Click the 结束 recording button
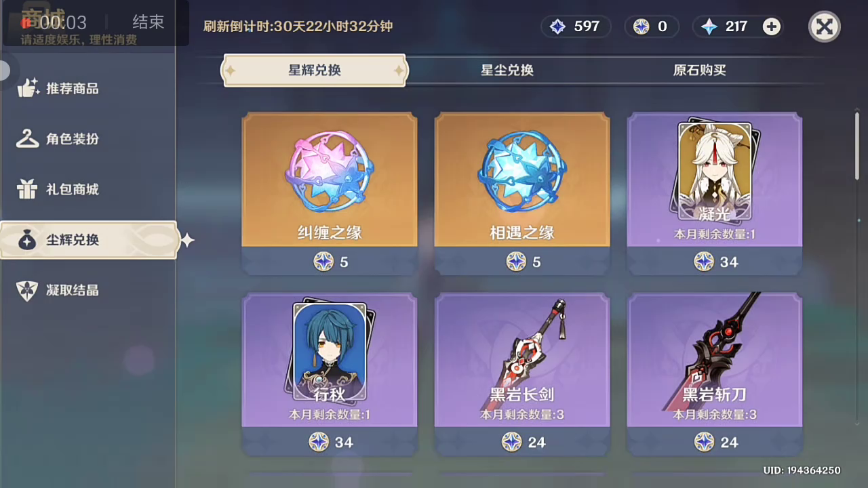 click(148, 22)
